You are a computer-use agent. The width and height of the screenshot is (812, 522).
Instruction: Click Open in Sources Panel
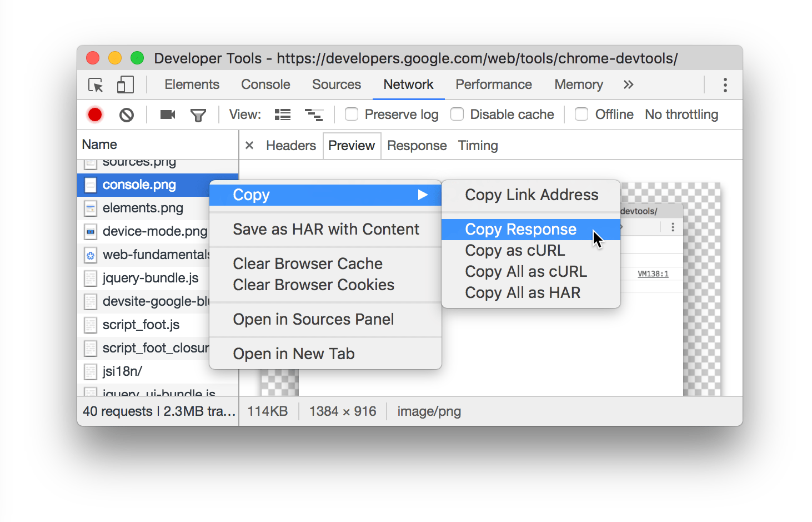(x=314, y=319)
